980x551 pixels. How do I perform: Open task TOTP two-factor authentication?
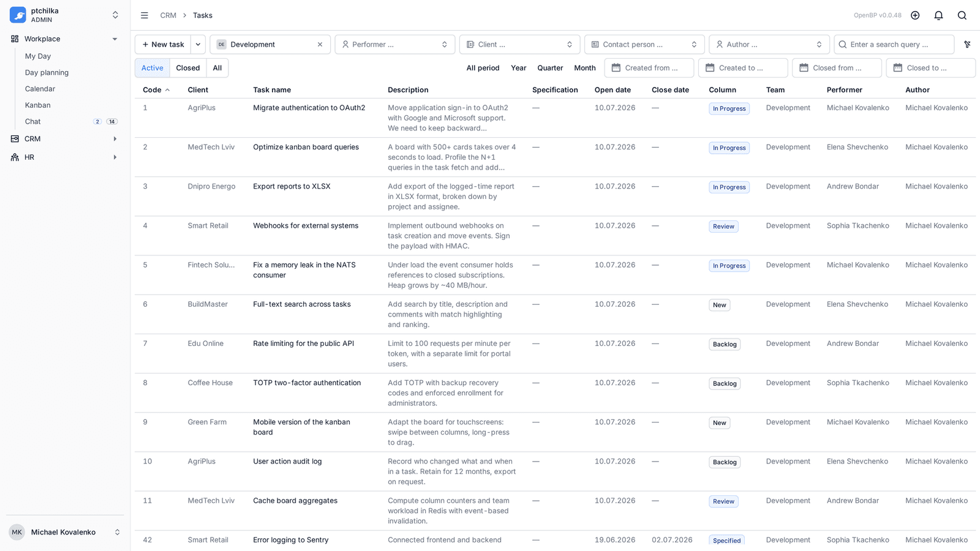307,383
